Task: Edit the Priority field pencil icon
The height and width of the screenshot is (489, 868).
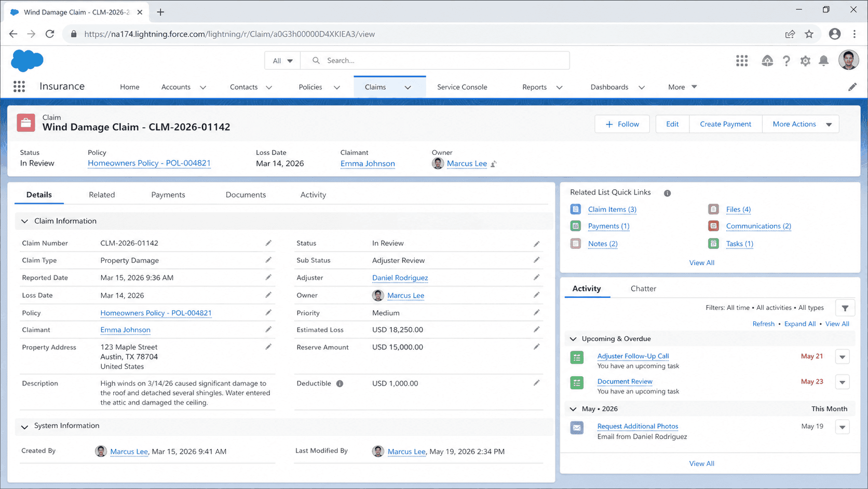Action: click(536, 313)
